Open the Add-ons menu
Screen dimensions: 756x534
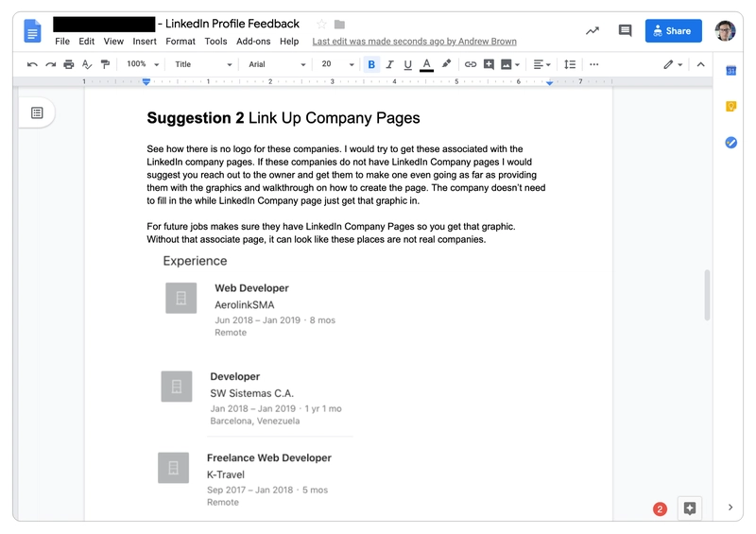[x=253, y=42]
